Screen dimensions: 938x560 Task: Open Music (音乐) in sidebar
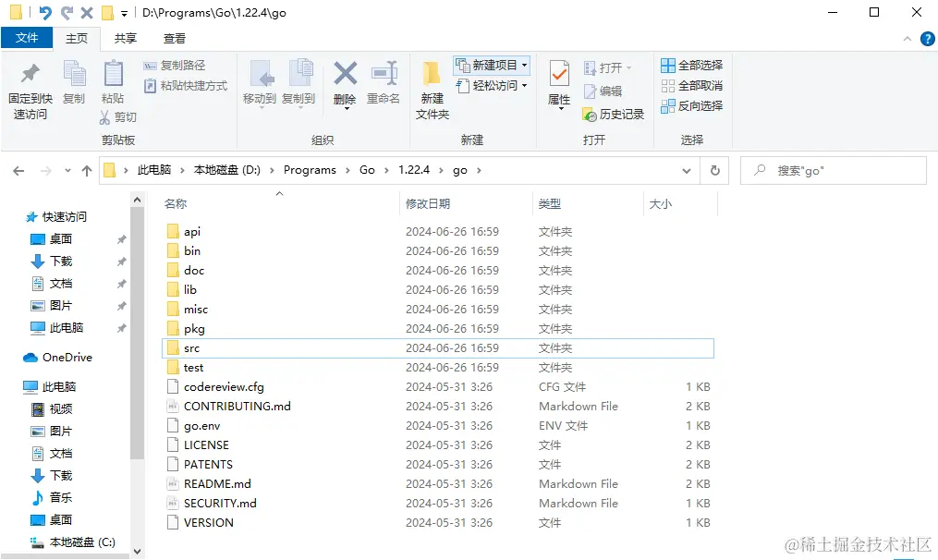pyautogui.click(x=60, y=498)
